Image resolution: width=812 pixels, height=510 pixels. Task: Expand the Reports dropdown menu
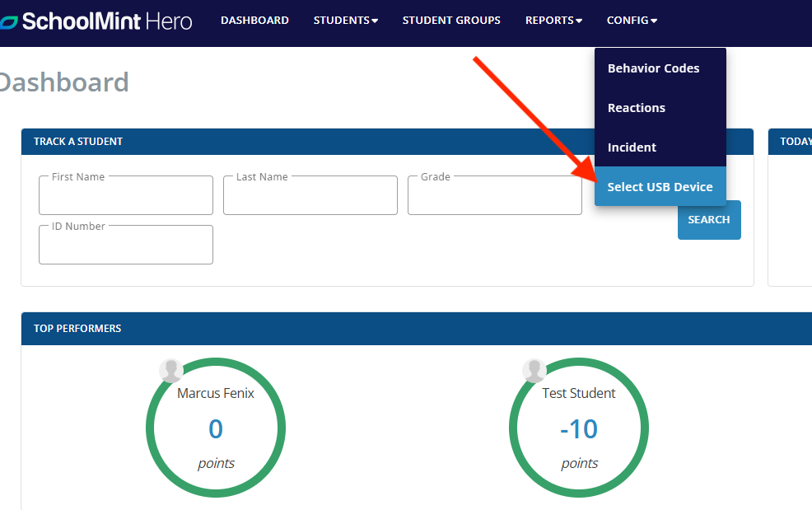click(553, 21)
